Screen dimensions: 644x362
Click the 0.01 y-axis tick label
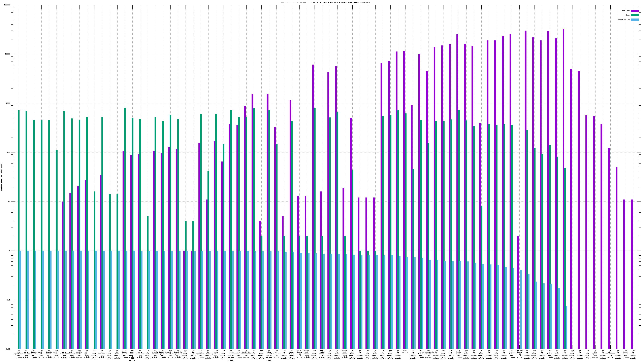pyautogui.click(x=8, y=349)
